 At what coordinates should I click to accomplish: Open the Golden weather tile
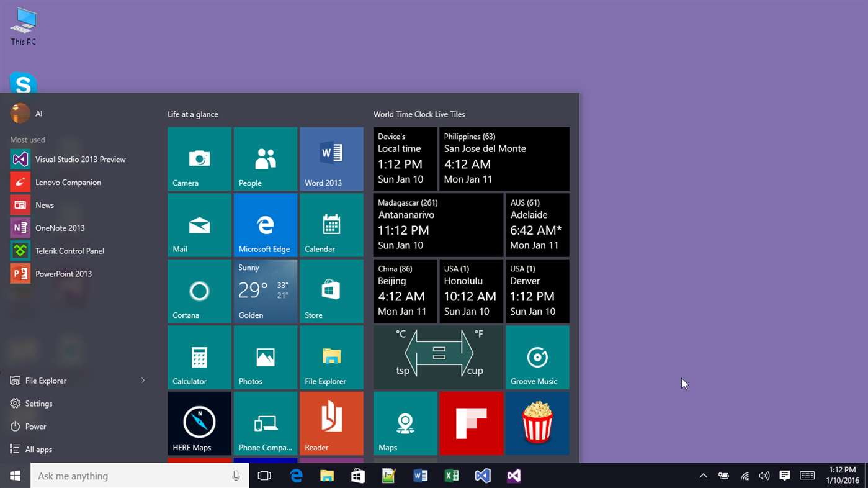tap(266, 291)
